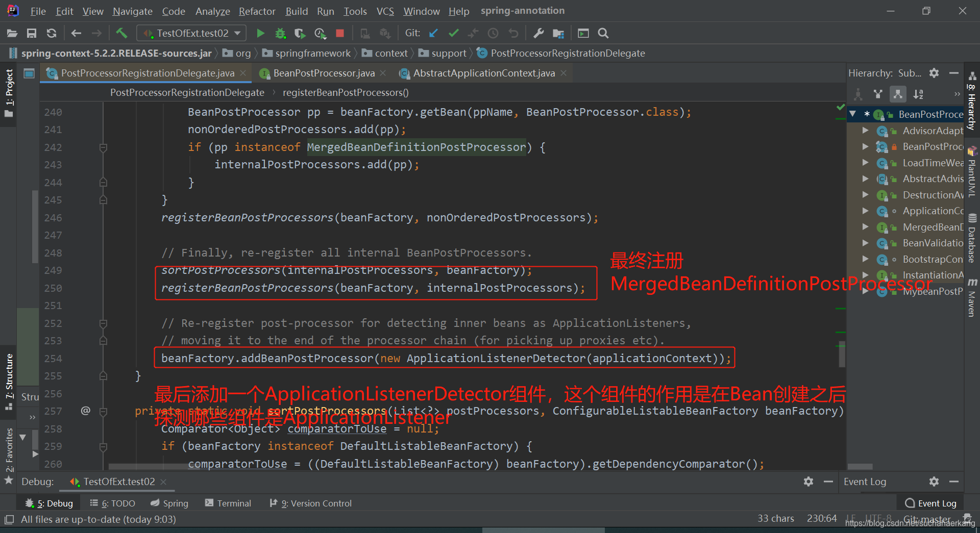Minimize the Hierarchy panel
Image resolution: width=980 pixels, height=533 pixels.
[953, 73]
